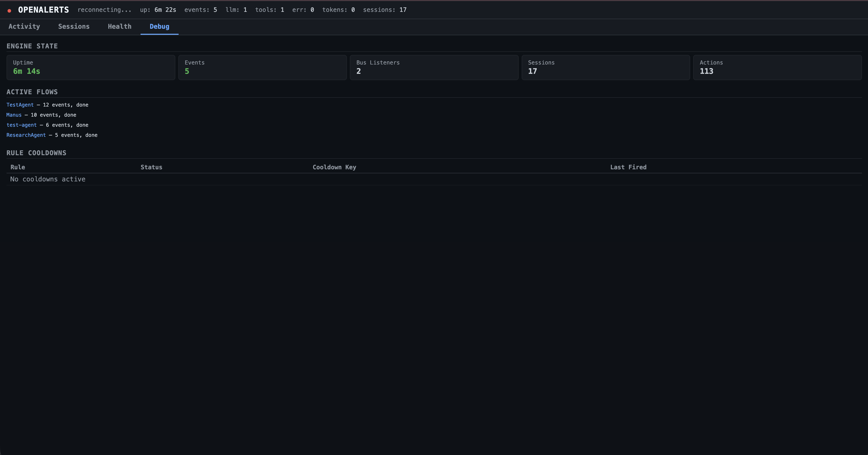868x455 pixels.
Task: Click the err counter in status bar
Action: [x=303, y=10]
